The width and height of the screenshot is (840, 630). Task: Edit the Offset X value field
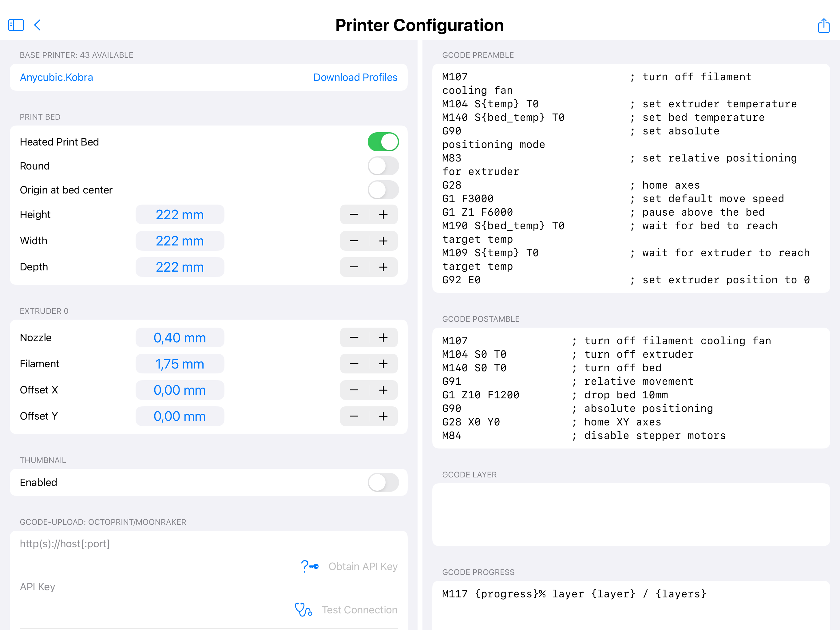click(180, 390)
